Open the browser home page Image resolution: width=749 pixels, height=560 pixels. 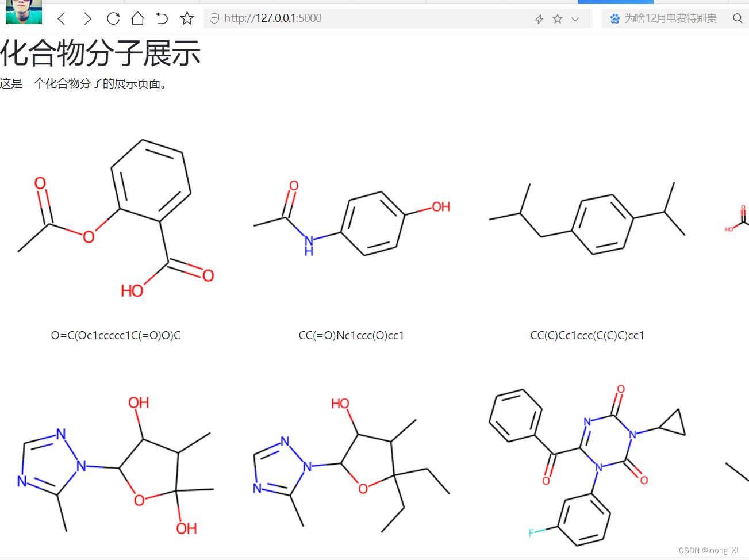click(x=137, y=18)
